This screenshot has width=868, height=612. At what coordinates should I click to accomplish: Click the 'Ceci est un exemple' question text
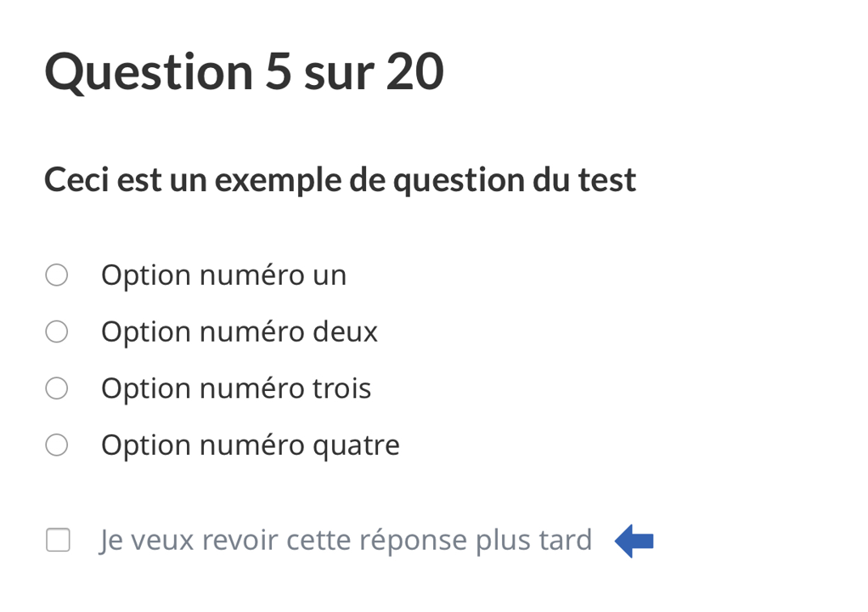(x=340, y=180)
